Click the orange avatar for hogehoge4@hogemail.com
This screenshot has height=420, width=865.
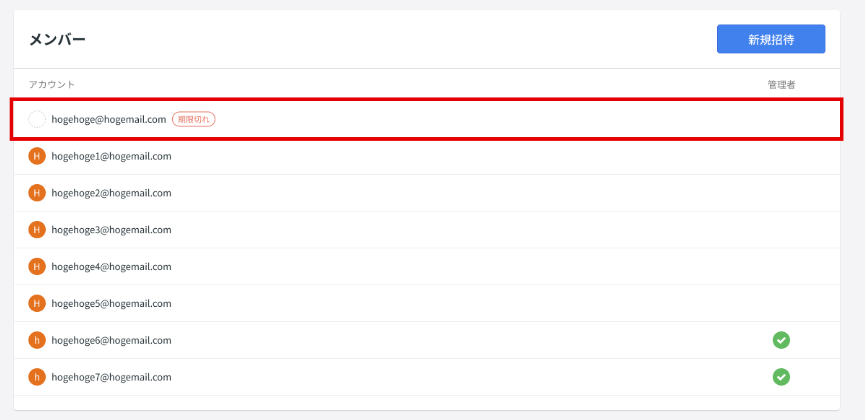[37, 267]
